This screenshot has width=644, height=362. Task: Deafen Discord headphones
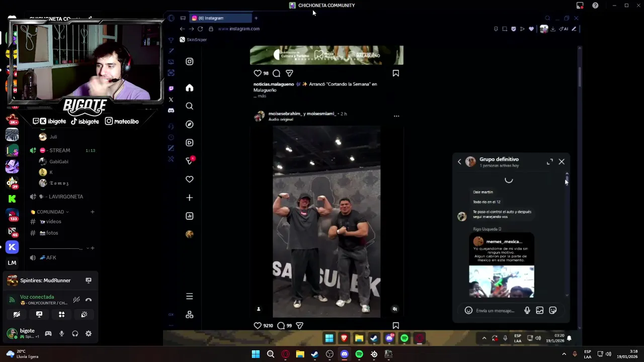(75, 333)
